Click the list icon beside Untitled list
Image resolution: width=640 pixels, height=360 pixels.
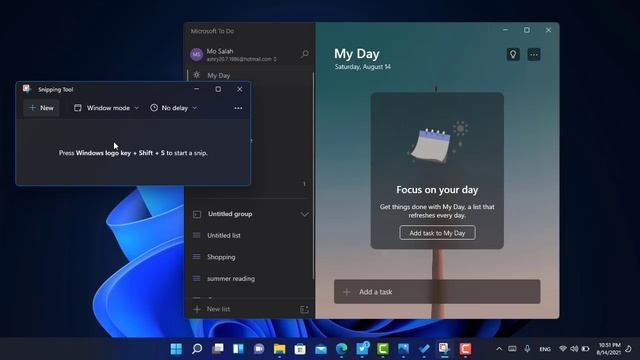[196, 236]
